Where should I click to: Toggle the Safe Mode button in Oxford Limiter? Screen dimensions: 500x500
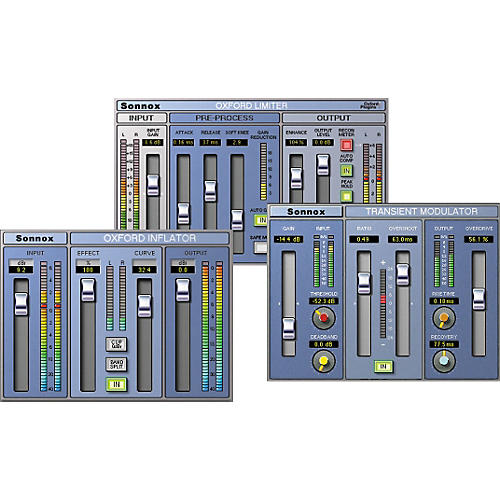[x=261, y=247]
